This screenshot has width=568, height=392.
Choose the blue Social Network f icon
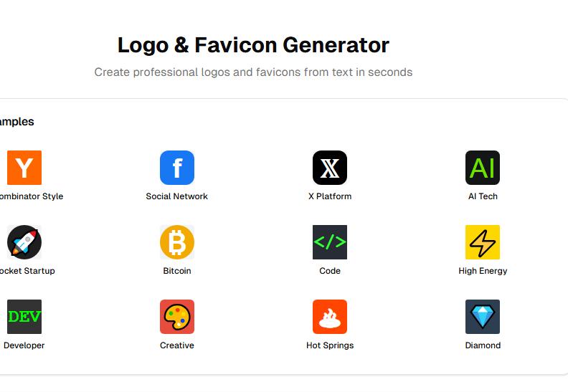pyautogui.click(x=177, y=168)
